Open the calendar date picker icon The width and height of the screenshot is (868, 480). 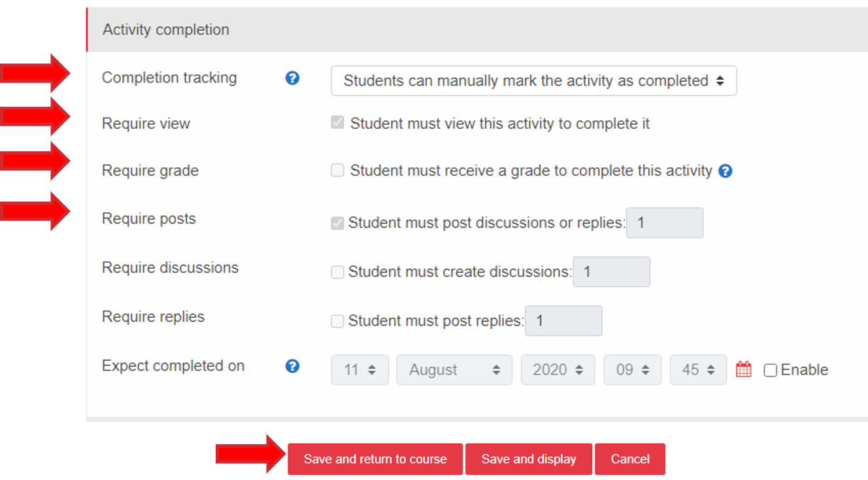(x=743, y=369)
